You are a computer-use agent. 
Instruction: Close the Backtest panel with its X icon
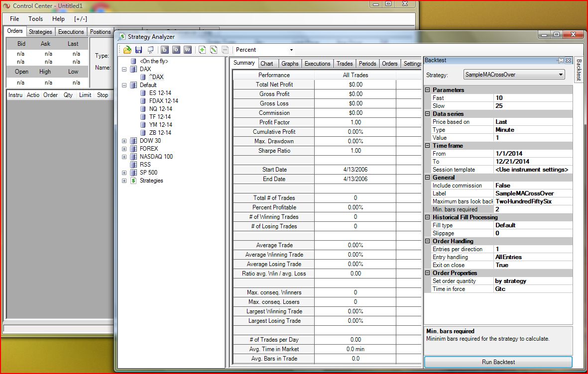tap(568, 60)
